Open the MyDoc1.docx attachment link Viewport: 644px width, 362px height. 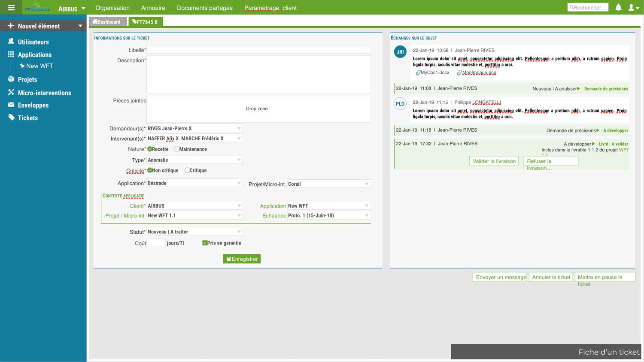(x=435, y=72)
